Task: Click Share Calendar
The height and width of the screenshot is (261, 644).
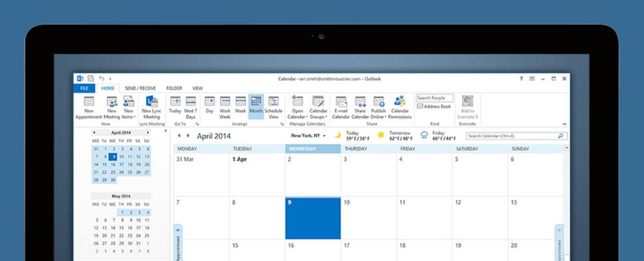Action: (x=360, y=108)
